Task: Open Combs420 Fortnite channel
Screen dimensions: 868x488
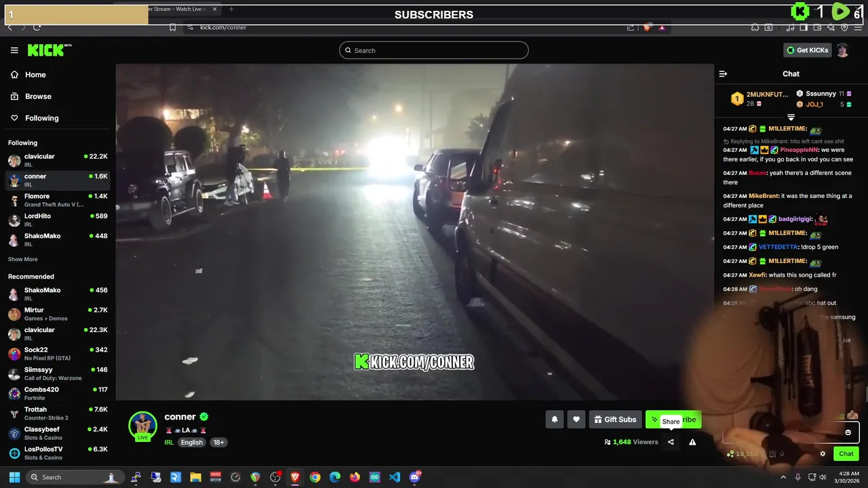Action: (58, 393)
